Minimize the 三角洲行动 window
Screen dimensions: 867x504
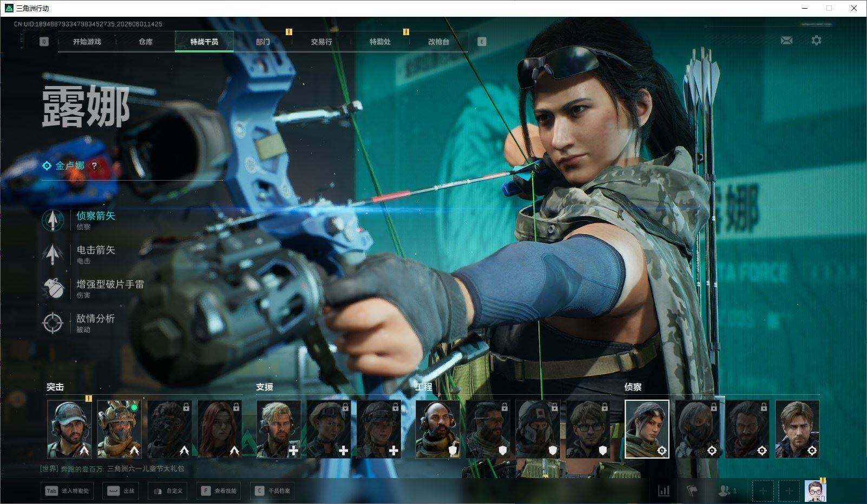pos(805,8)
